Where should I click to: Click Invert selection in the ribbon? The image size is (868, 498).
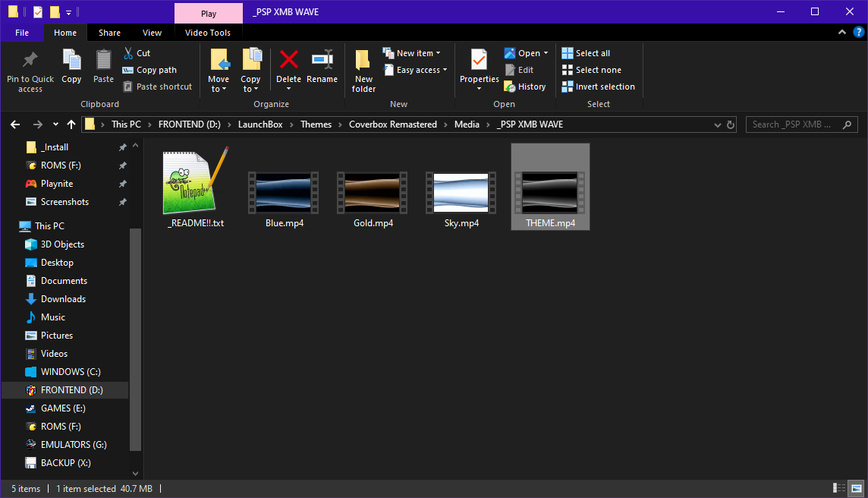[598, 87]
